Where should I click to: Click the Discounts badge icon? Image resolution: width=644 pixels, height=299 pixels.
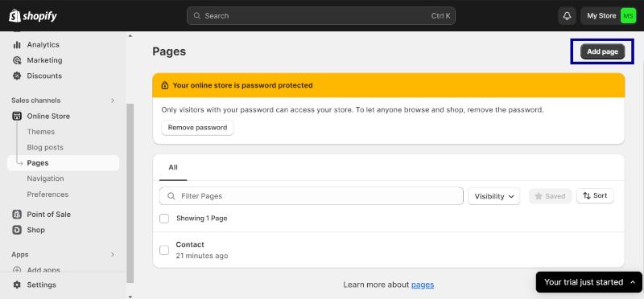tap(17, 76)
